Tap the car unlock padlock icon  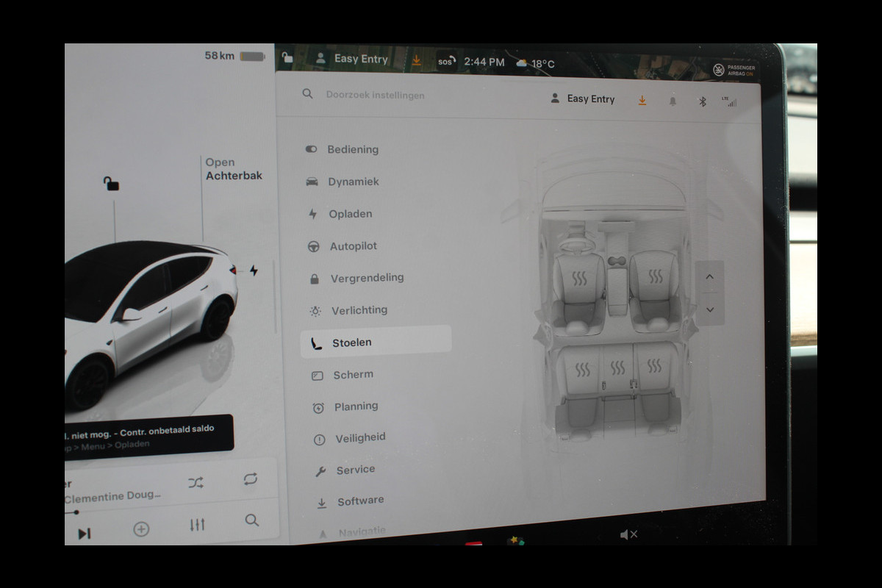(x=111, y=183)
